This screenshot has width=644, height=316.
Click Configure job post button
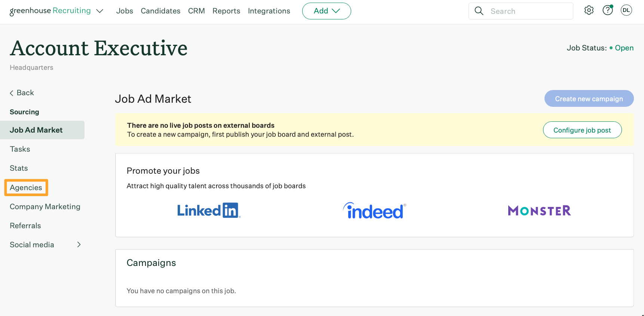(x=582, y=130)
